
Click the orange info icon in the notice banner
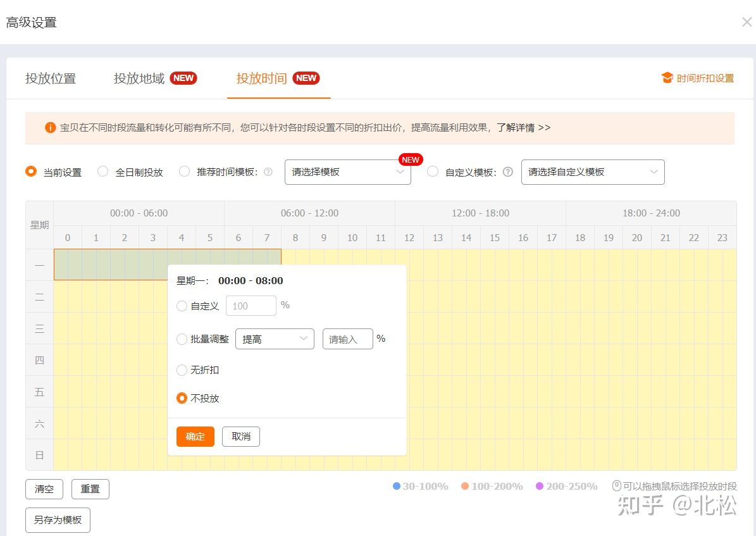[50, 127]
